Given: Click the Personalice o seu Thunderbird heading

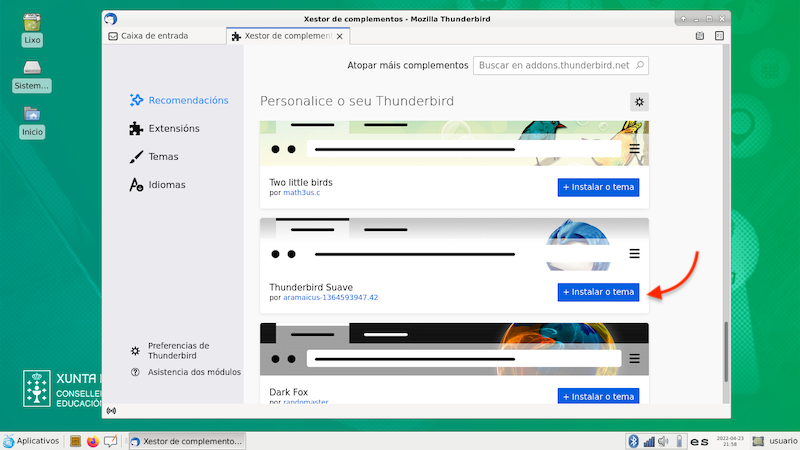Looking at the screenshot, I should 357,101.
